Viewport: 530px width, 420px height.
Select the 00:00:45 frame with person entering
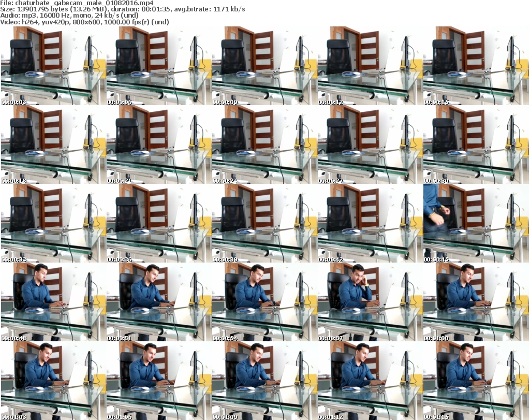pos(476,224)
